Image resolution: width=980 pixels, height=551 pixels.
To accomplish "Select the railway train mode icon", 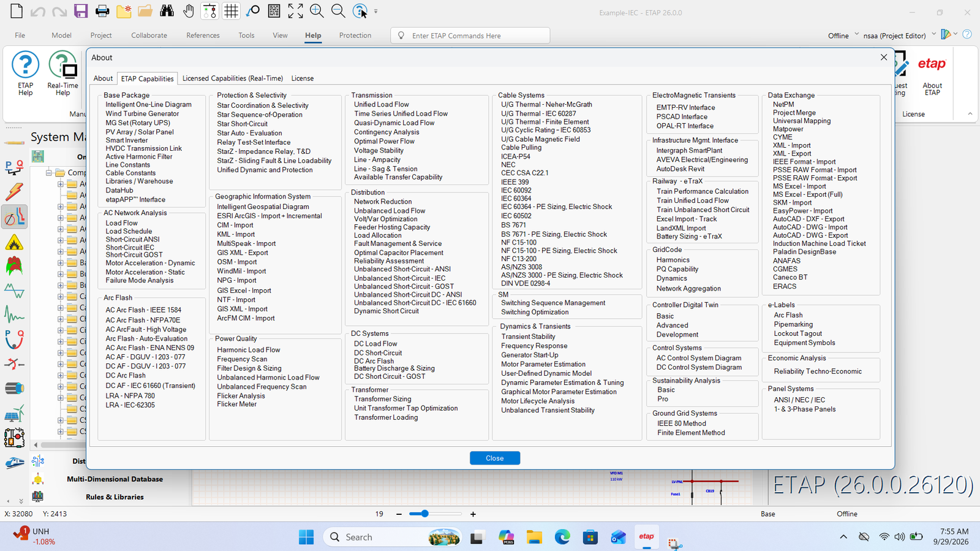I will point(14,463).
